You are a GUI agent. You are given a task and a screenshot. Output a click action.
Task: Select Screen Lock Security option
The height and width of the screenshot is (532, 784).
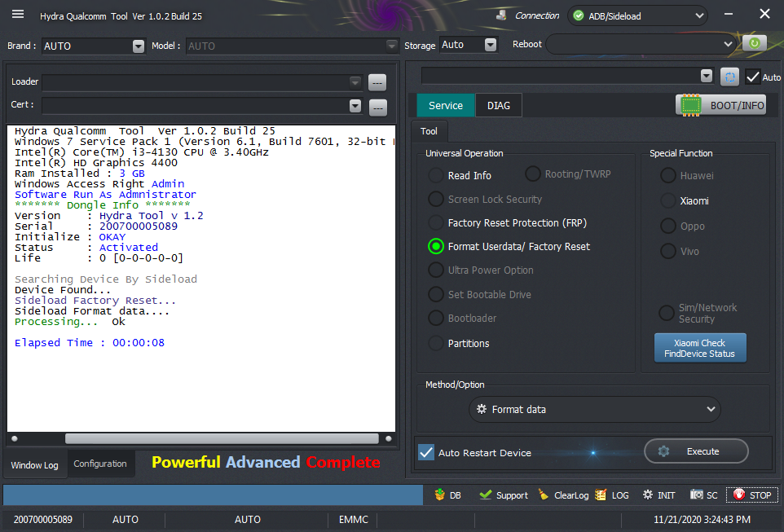(x=436, y=199)
